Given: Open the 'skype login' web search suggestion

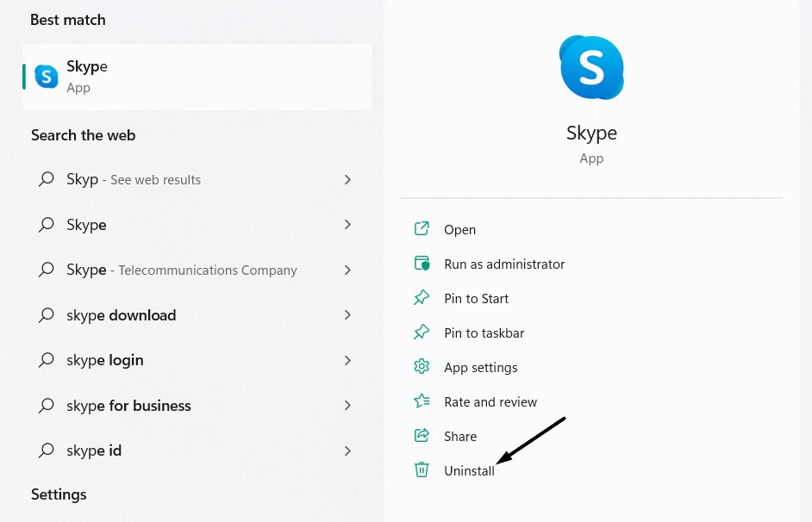Looking at the screenshot, I should coord(105,360).
